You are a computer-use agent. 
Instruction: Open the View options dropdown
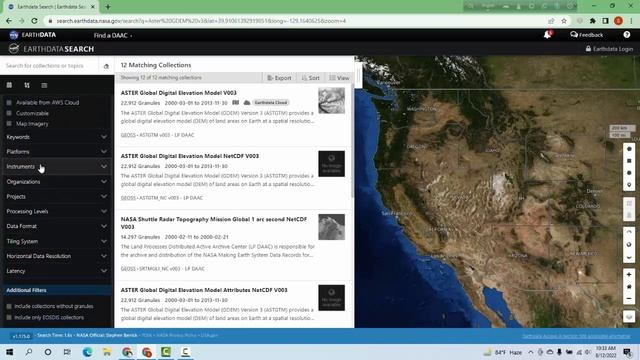(x=340, y=78)
